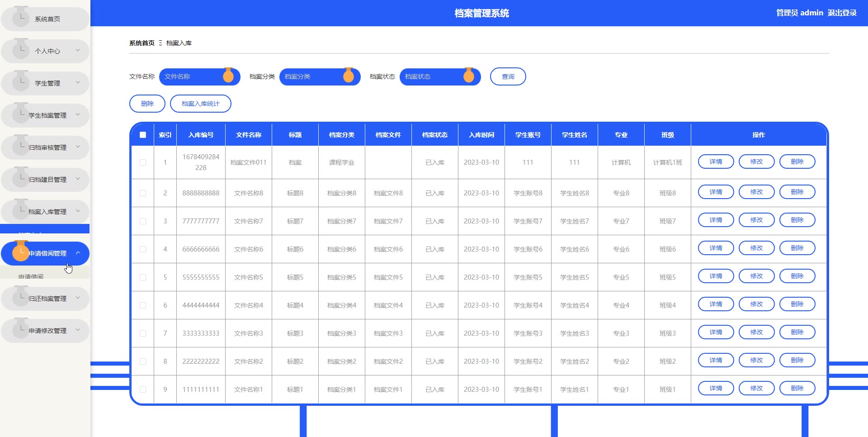Image resolution: width=868 pixels, height=437 pixels.
Task: Click 管理员 admin in the header
Action: point(800,13)
